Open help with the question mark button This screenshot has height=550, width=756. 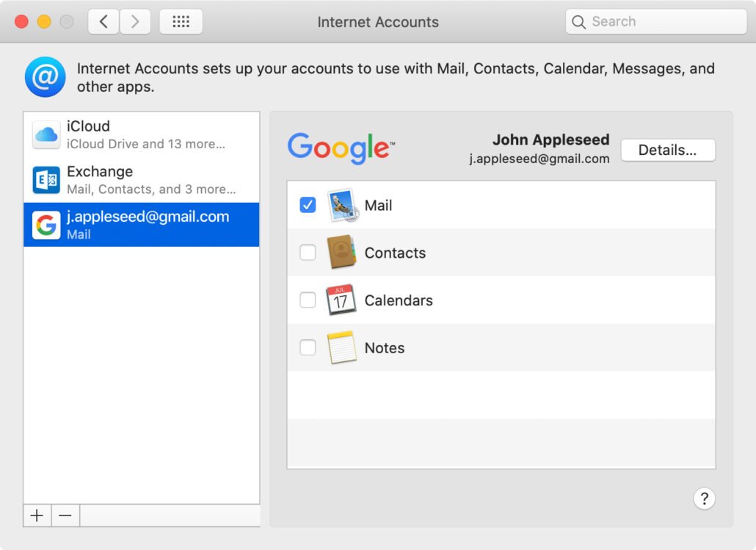(704, 499)
